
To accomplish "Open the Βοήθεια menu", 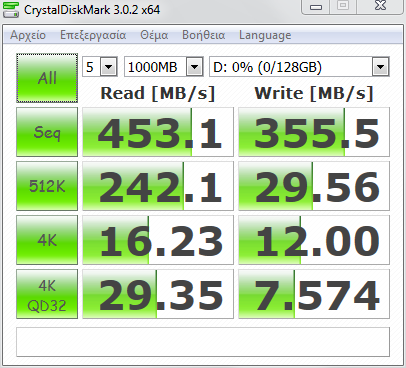I will pos(203,35).
